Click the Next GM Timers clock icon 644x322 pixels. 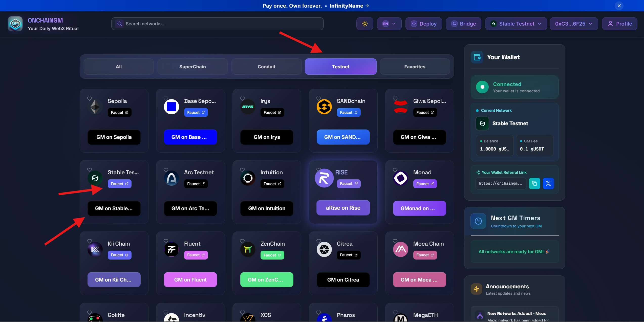pyautogui.click(x=478, y=221)
